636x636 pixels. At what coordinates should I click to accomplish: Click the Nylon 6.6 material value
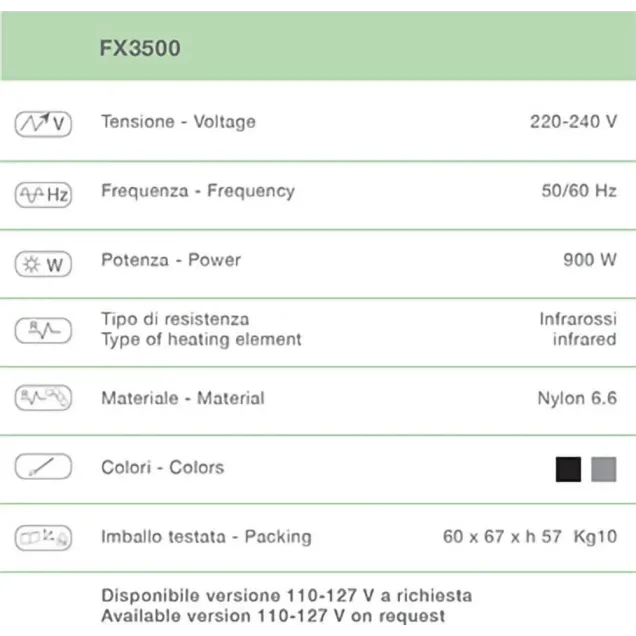577,398
